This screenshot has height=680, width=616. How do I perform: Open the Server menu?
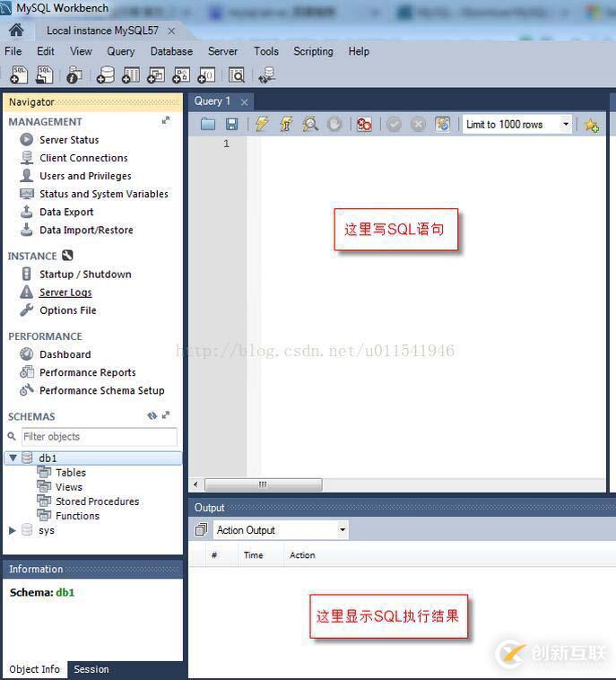222,51
